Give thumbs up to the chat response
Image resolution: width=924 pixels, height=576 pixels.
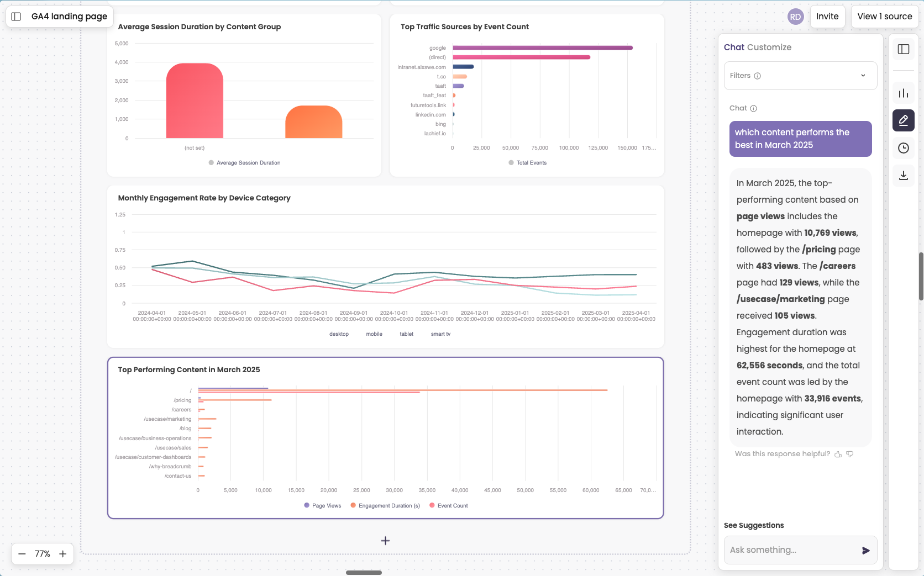pyautogui.click(x=838, y=454)
